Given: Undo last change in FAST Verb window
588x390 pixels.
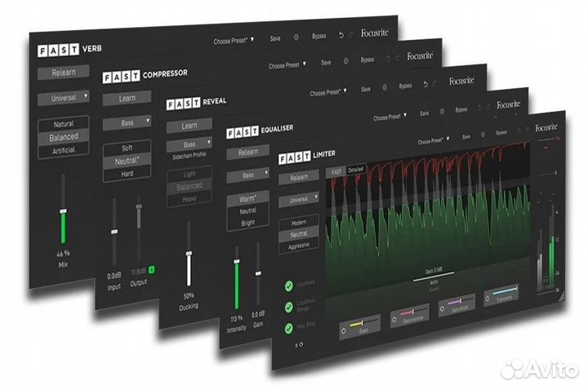Looking at the screenshot, I should point(341,35).
